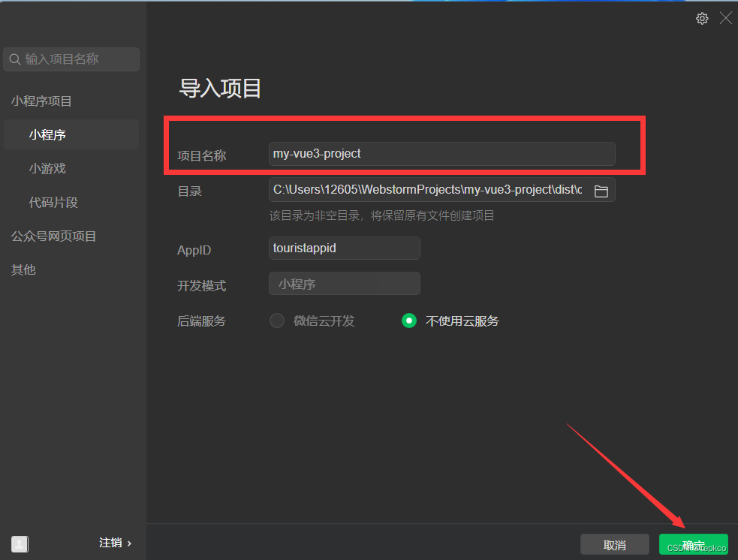Image resolution: width=738 pixels, height=560 pixels.
Task: Select 代码片段 in the sidebar
Action: pyautogui.click(x=53, y=203)
